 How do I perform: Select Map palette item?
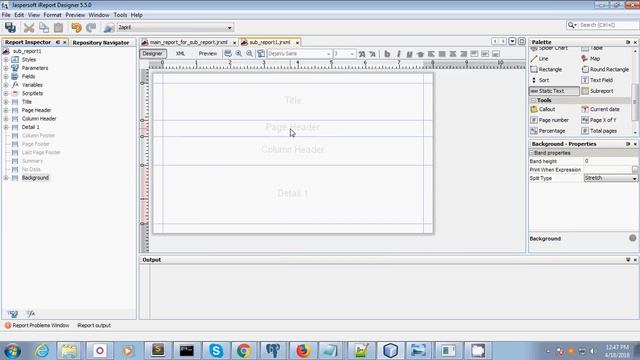click(x=595, y=59)
